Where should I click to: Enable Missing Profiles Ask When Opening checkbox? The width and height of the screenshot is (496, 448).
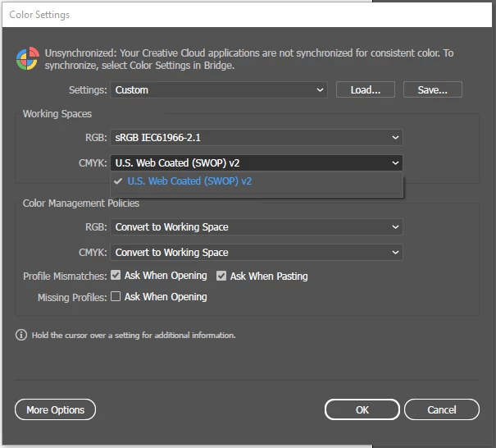coord(116,296)
